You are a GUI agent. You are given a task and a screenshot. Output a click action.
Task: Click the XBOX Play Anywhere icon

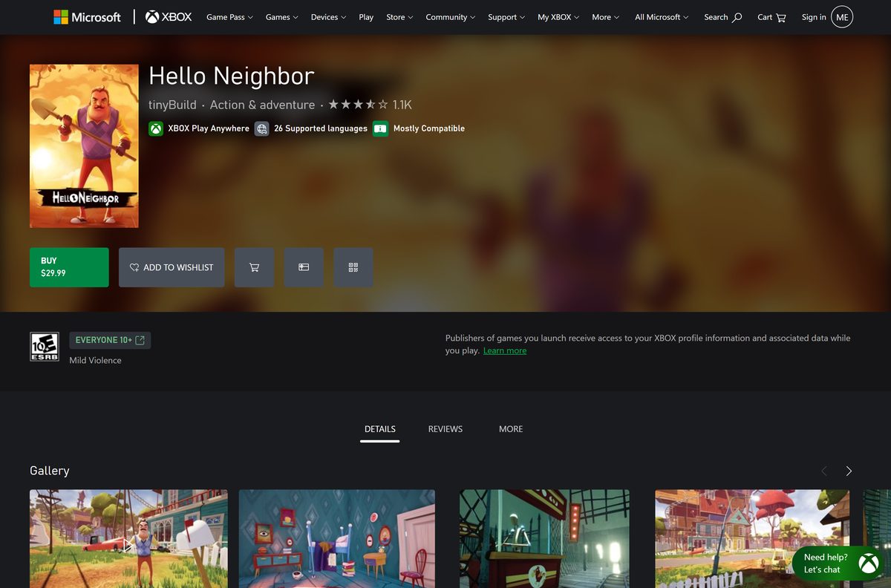pyautogui.click(x=156, y=128)
